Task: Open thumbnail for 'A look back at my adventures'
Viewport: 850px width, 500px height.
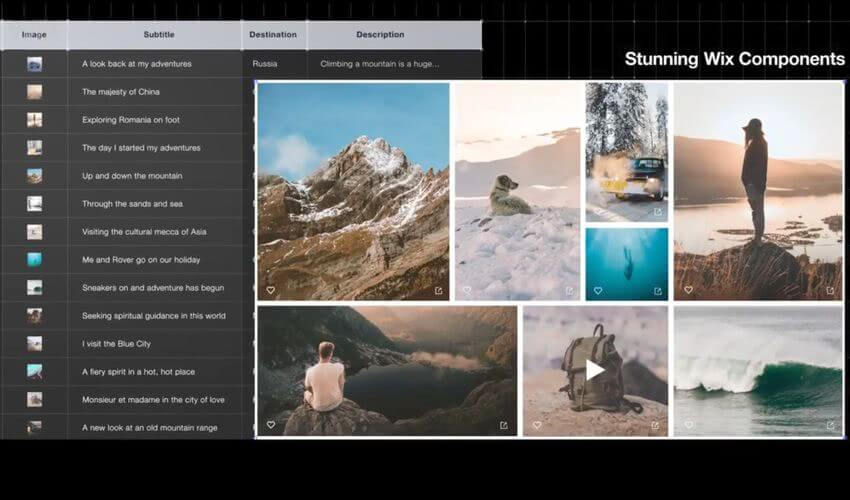Action: click(x=35, y=64)
